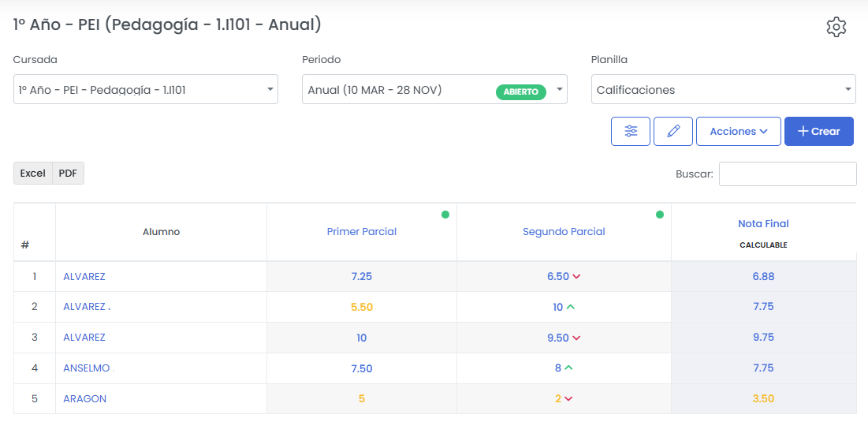Click the green dot on Segundo Parcial
Screen dimensions: 868x422
click(x=660, y=215)
